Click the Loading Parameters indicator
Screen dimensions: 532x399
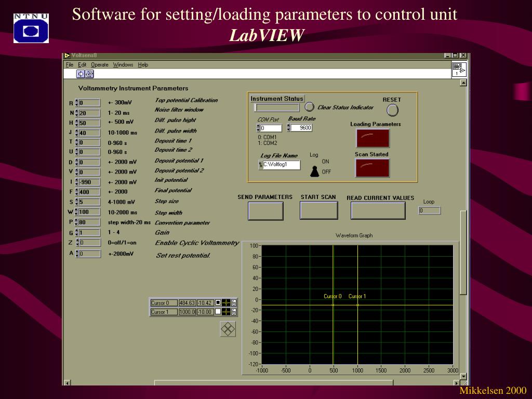pyautogui.click(x=373, y=138)
